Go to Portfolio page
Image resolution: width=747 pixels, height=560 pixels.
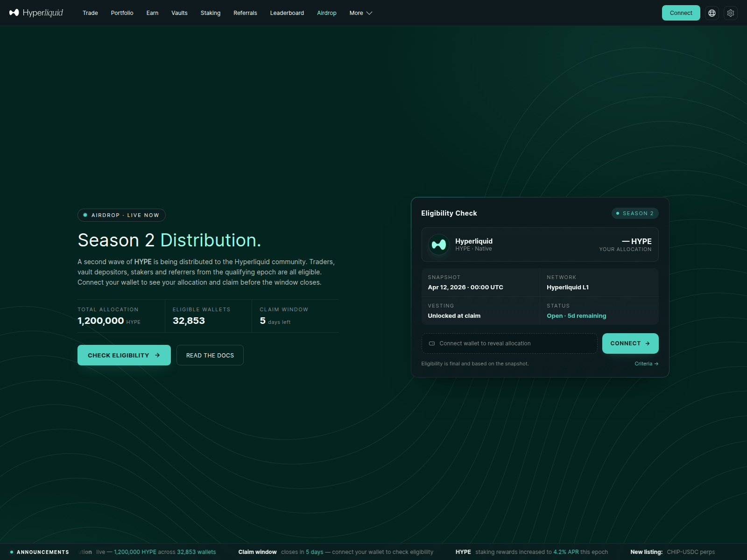click(122, 13)
